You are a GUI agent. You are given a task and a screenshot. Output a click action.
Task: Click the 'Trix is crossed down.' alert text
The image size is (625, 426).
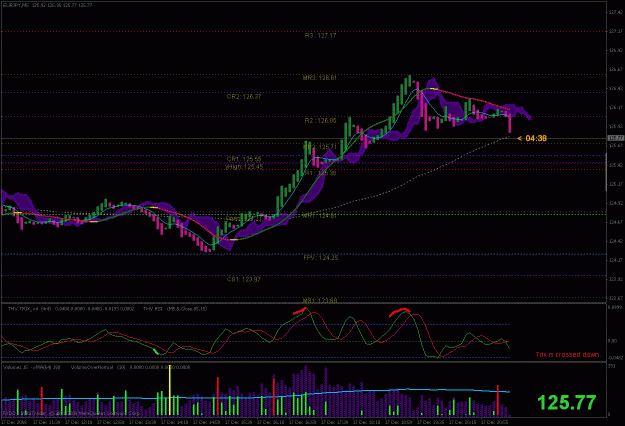pyautogui.click(x=568, y=354)
